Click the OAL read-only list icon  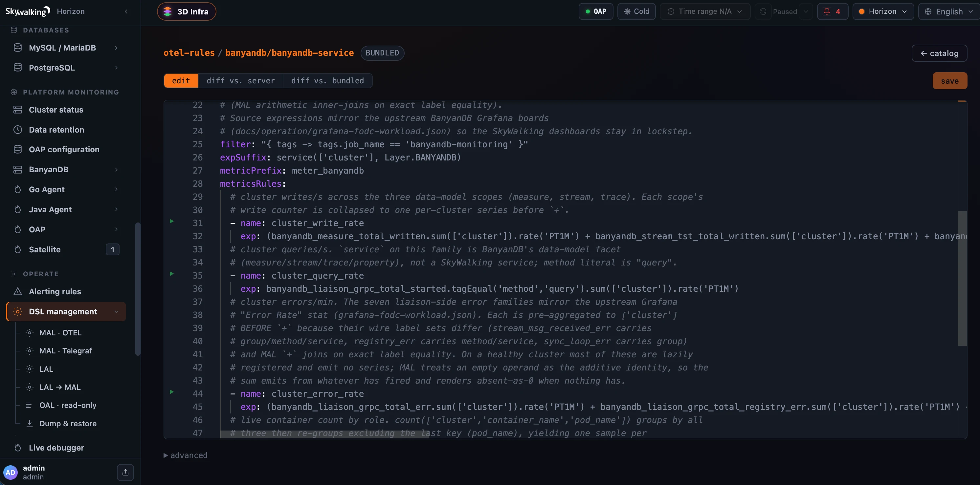click(x=29, y=405)
